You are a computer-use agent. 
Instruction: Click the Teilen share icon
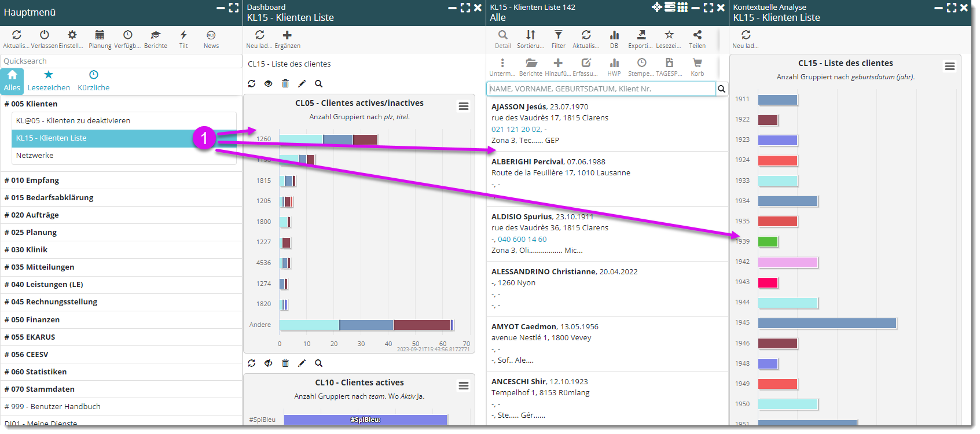point(697,35)
